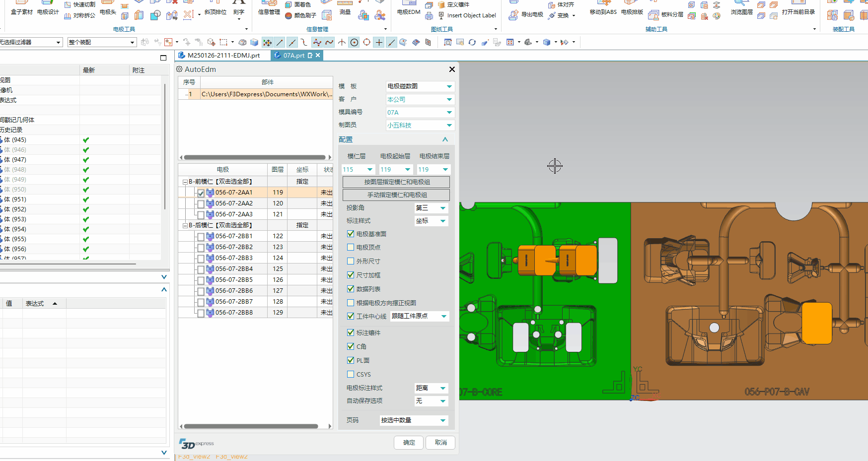Collapse the B-后模仁 tree group
Screen dimensions: 868x461
tap(185, 226)
